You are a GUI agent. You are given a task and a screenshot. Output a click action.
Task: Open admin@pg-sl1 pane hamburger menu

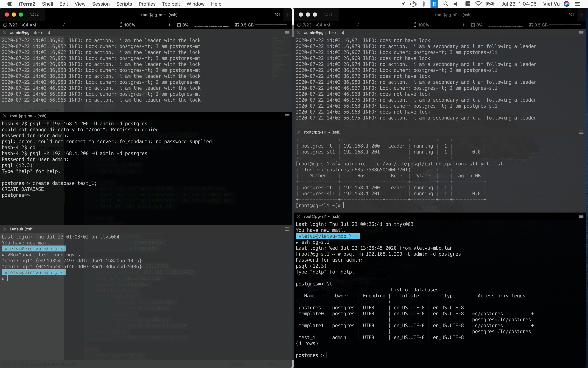coord(581,33)
